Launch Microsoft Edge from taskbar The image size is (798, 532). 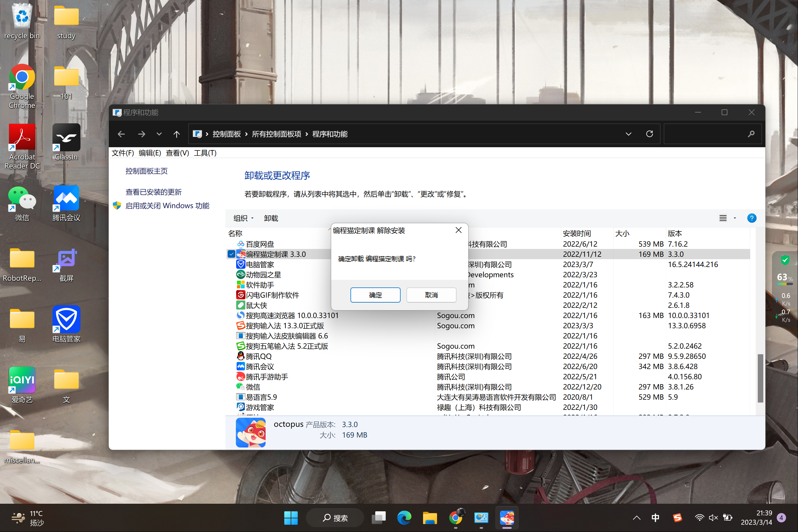click(x=404, y=518)
